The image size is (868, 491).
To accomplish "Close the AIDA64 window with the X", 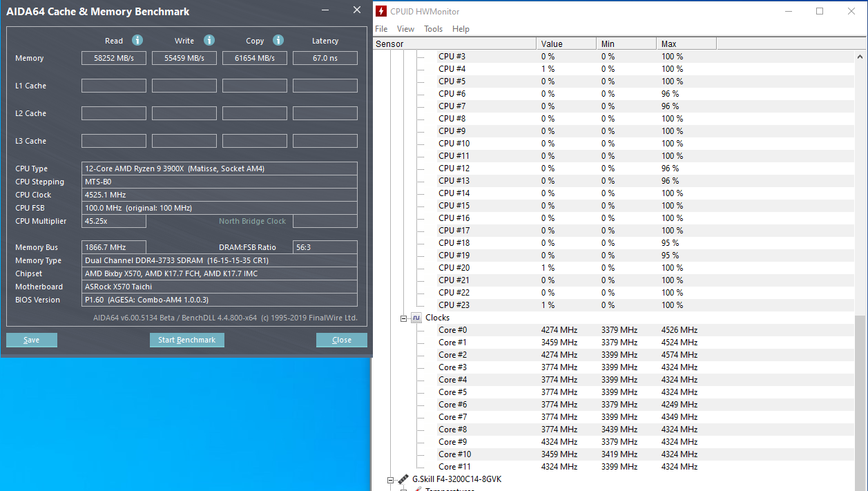I will point(356,10).
